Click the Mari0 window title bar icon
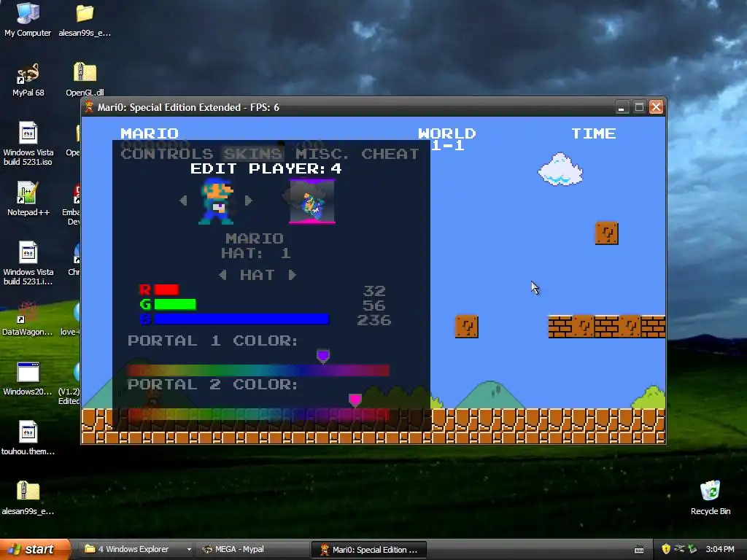This screenshot has width=747, height=560. (x=89, y=107)
